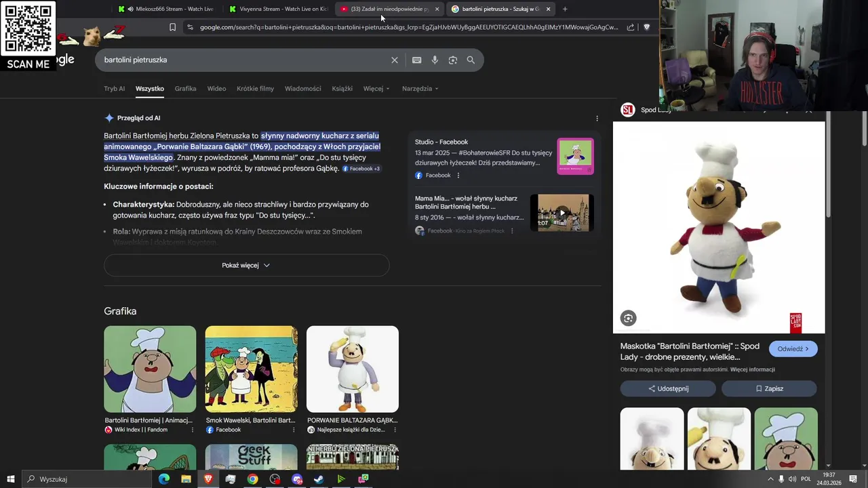Click the large Bartolini mascot preview image
The image size is (868, 488).
pyautogui.click(x=719, y=228)
